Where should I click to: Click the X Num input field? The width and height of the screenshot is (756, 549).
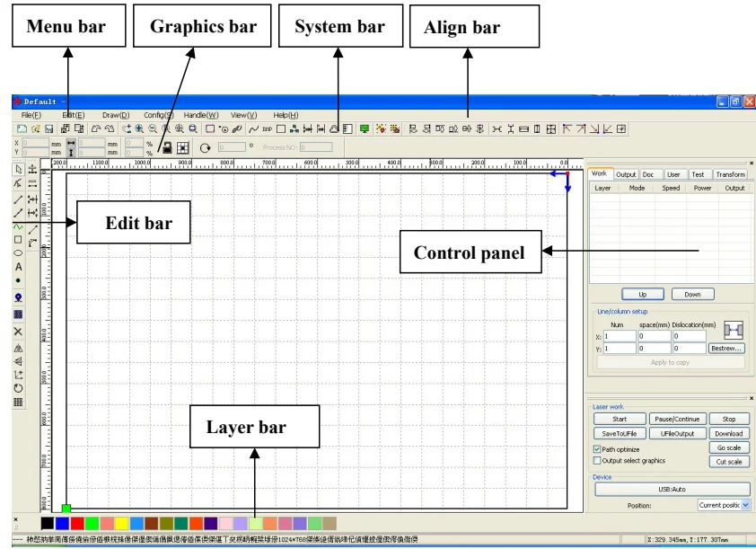coord(620,336)
